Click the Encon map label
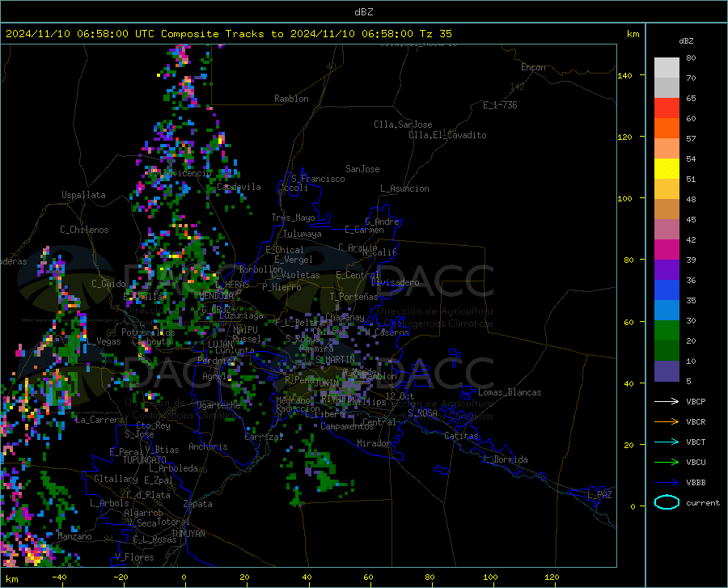 pyautogui.click(x=533, y=67)
